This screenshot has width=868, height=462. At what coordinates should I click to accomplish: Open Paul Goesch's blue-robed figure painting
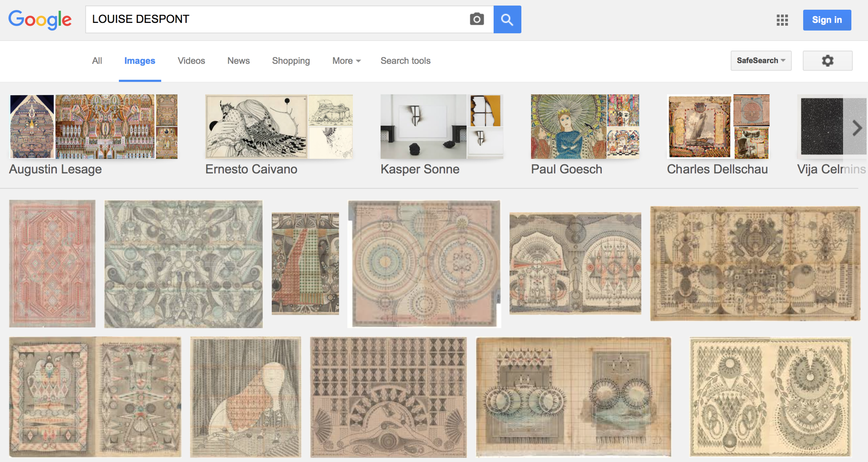click(x=569, y=126)
